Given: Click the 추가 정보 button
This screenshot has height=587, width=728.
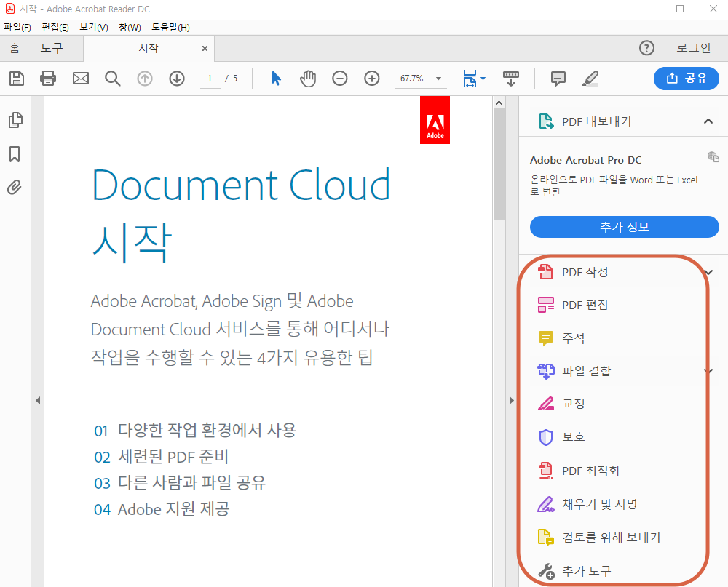Looking at the screenshot, I should [x=625, y=227].
